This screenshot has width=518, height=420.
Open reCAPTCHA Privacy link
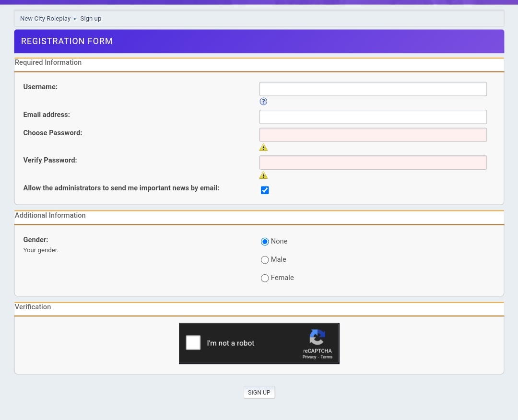pyautogui.click(x=309, y=357)
